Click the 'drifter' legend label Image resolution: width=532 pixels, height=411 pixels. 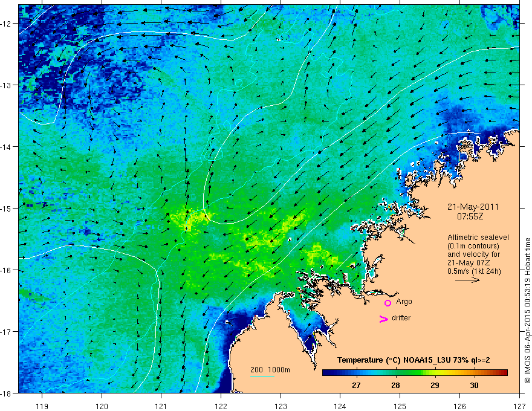(401, 318)
